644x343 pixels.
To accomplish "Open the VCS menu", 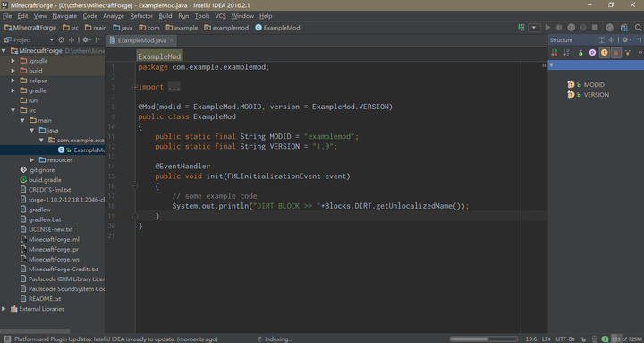I will point(220,16).
